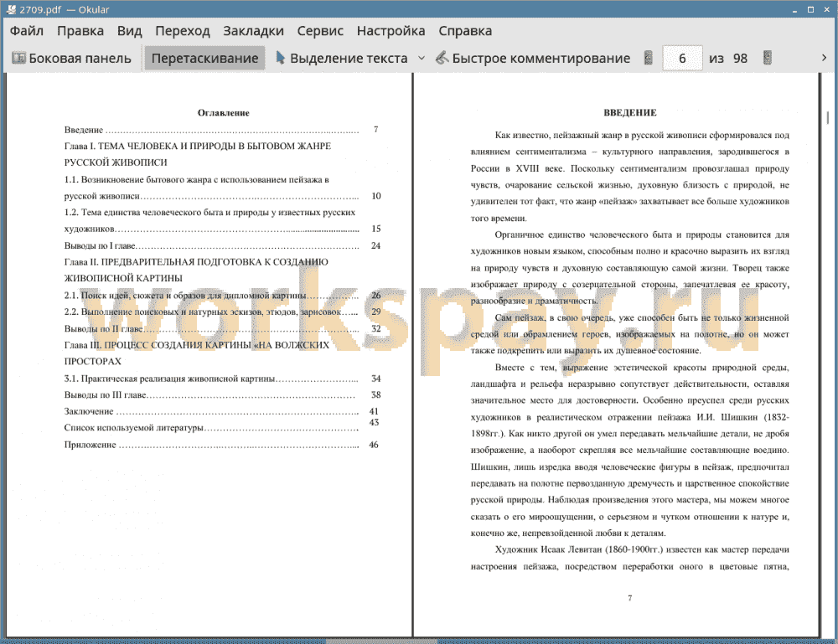The width and height of the screenshot is (838, 644).
Task: Click contents line 'Выводы по III главе'
Action: pos(222,394)
